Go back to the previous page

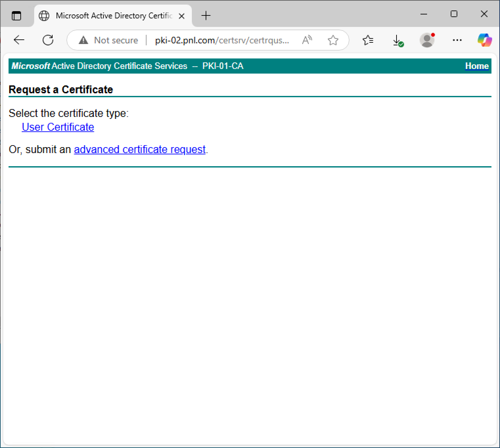coord(19,40)
